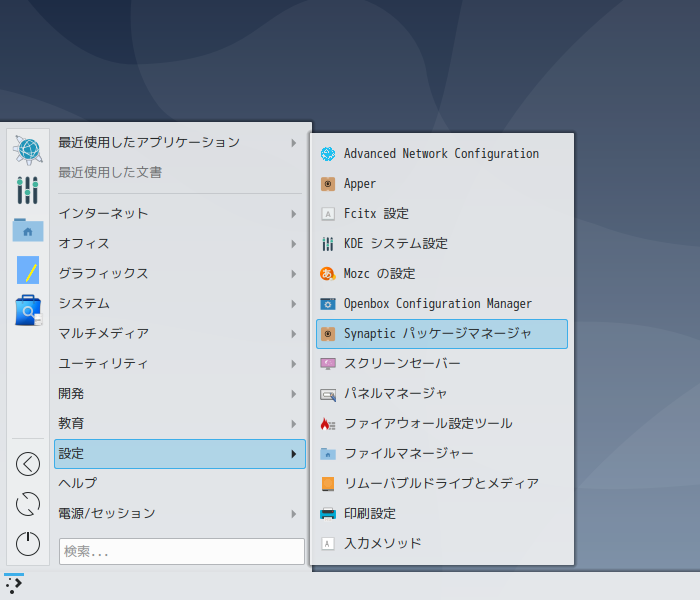
Task: Click the power-off shutdown icon
Action: [x=28, y=544]
